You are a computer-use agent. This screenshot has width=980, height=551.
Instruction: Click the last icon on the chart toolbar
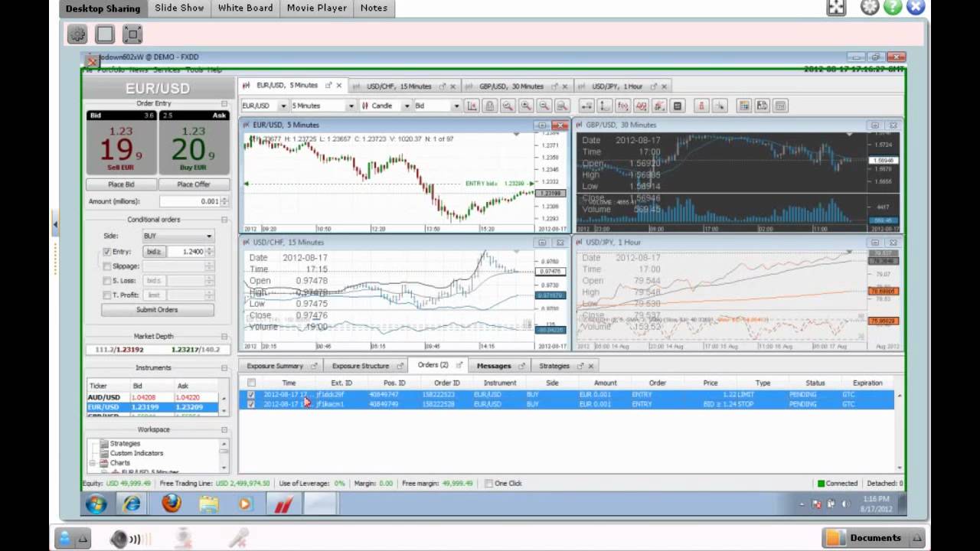(x=780, y=106)
